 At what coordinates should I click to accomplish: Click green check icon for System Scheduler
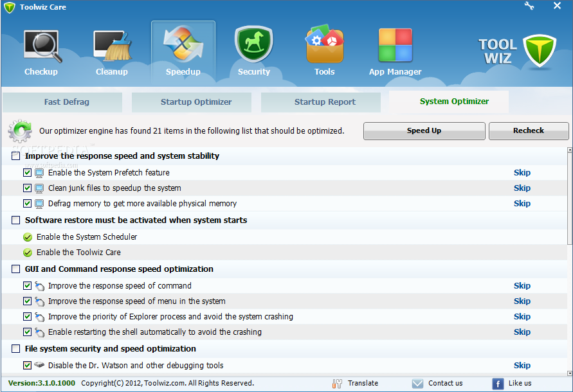coord(28,237)
